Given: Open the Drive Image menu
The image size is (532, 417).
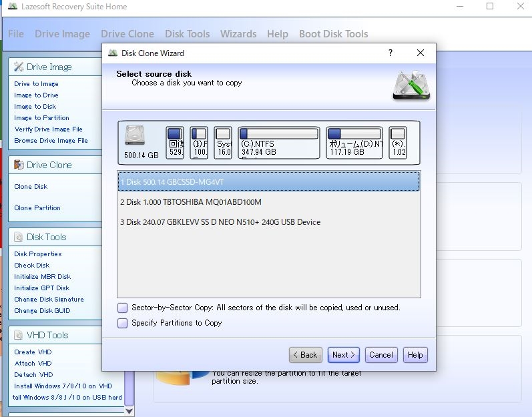Looking at the screenshot, I should coord(63,34).
